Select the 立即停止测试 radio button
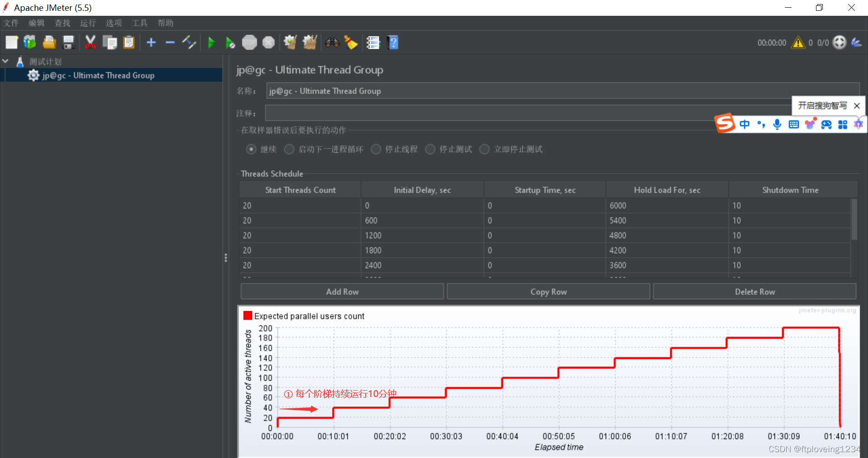Image resolution: width=868 pixels, height=458 pixels. click(x=485, y=149)
